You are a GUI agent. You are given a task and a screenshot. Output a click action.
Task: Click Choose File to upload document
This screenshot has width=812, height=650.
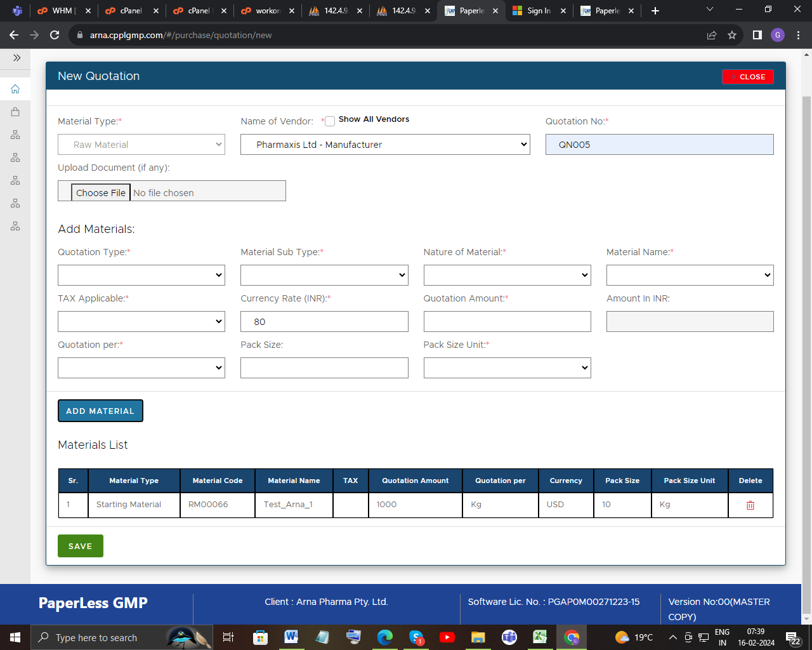tap(101, 192)
